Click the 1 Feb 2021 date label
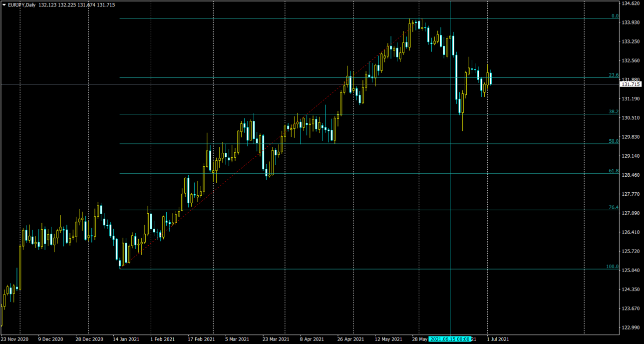This screenshot has width=644, height=344. (163, 339)
